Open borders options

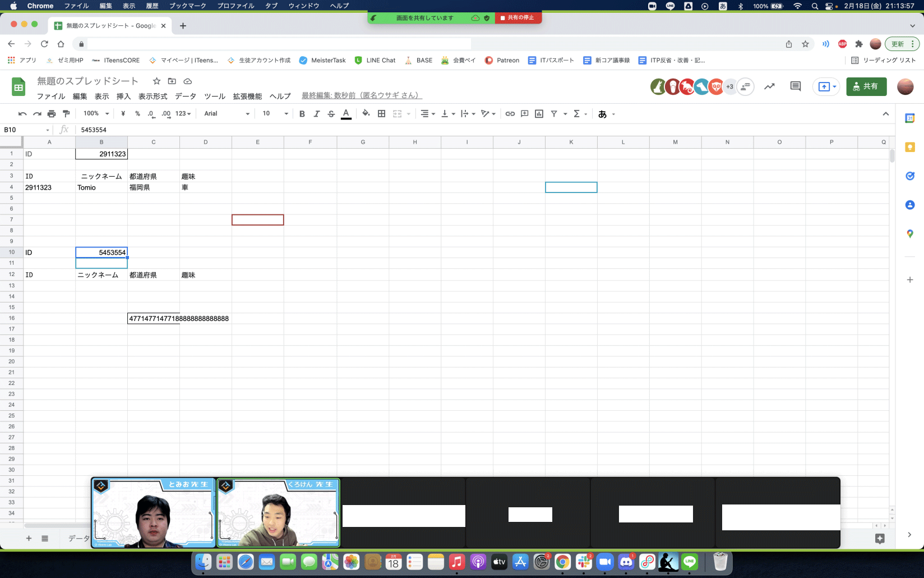(382, 114)
